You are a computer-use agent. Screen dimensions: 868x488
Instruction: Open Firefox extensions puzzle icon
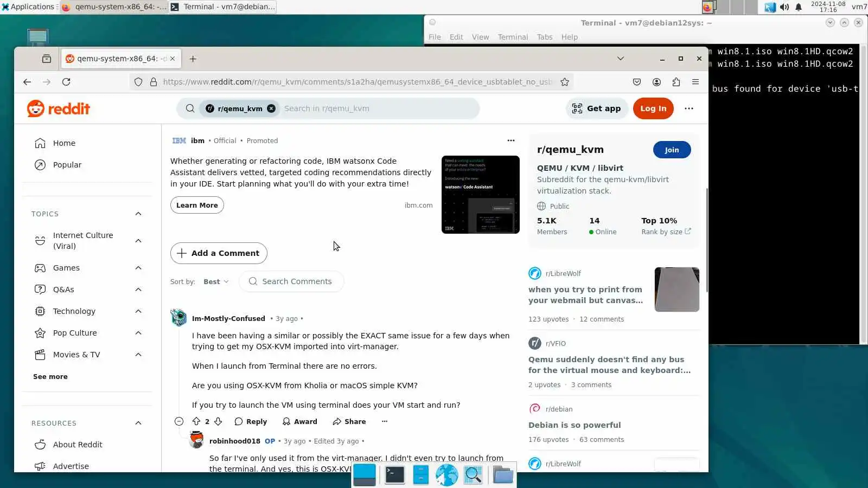[x=676, y=82]
